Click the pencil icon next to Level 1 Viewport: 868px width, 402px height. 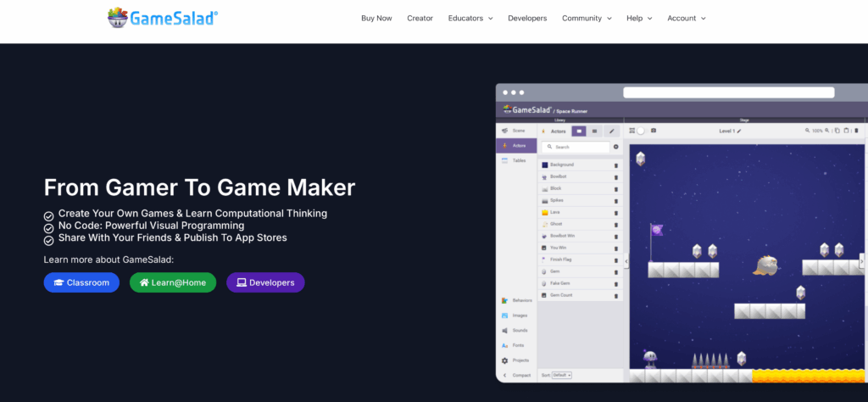click(x=739, y=131)
